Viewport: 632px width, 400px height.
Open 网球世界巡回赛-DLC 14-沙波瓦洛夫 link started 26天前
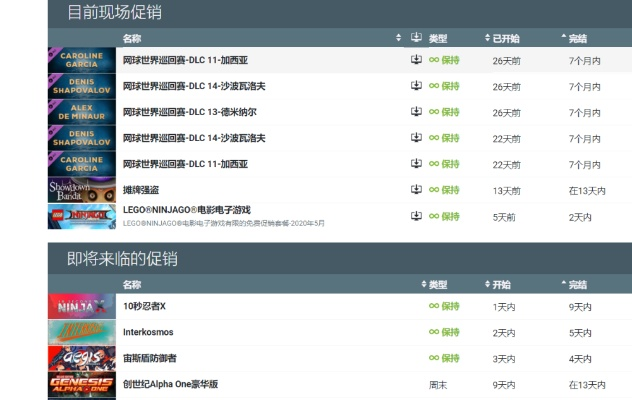pyautogui.click(x=194, y=86)
